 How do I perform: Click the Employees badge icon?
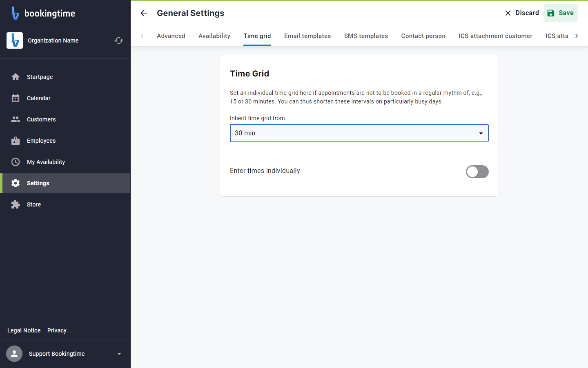tap(16, 141)
